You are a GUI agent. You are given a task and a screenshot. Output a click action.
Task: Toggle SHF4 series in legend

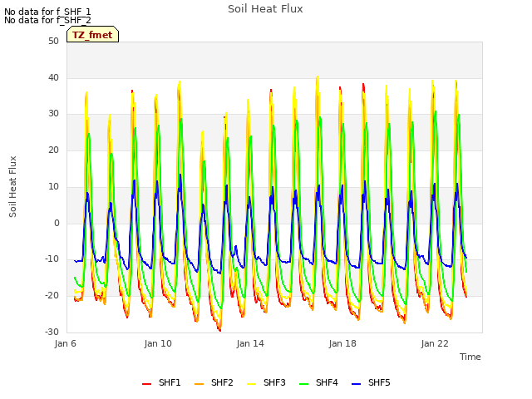(x=318, y=382)
